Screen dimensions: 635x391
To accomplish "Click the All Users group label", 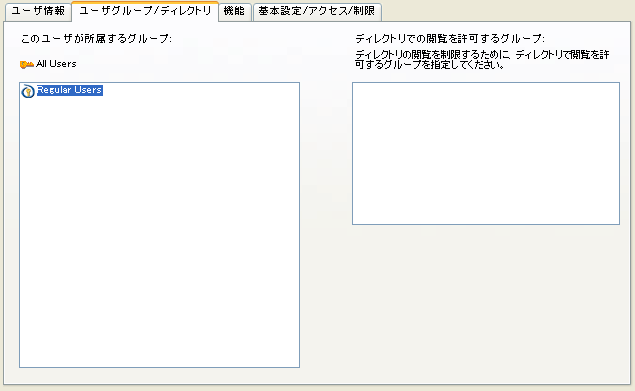I will pyautogui.click(x=56, y=64).
